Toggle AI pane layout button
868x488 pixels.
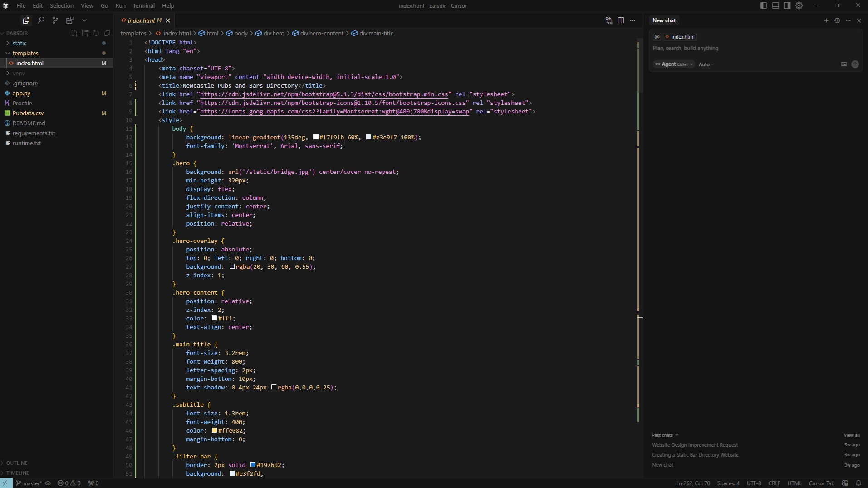coord(787,5)
